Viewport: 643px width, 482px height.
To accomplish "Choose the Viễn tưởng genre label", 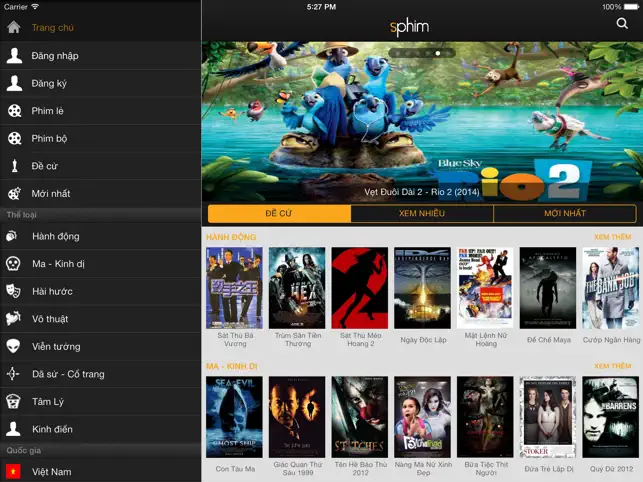I will [x=56, y=346].
